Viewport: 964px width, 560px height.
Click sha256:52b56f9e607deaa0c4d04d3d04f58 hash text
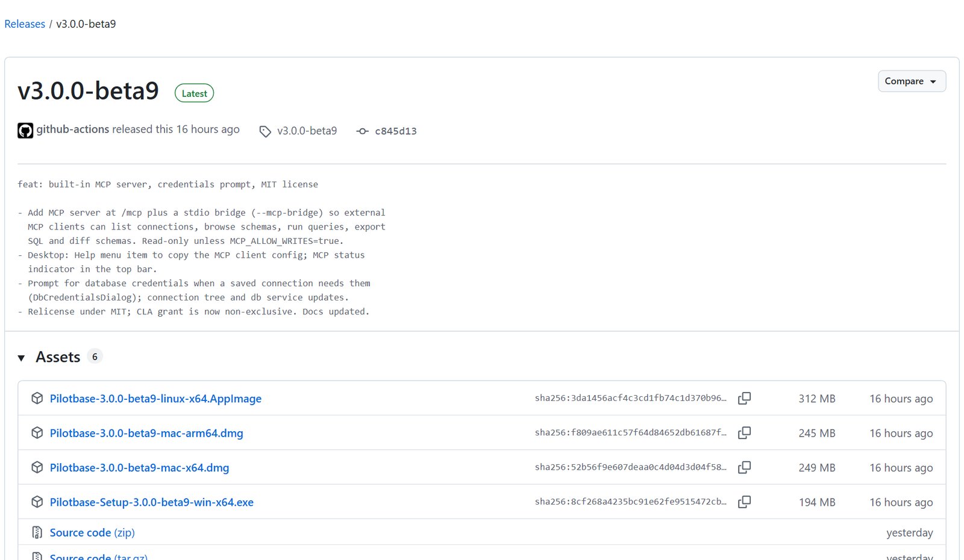(631, 467)
